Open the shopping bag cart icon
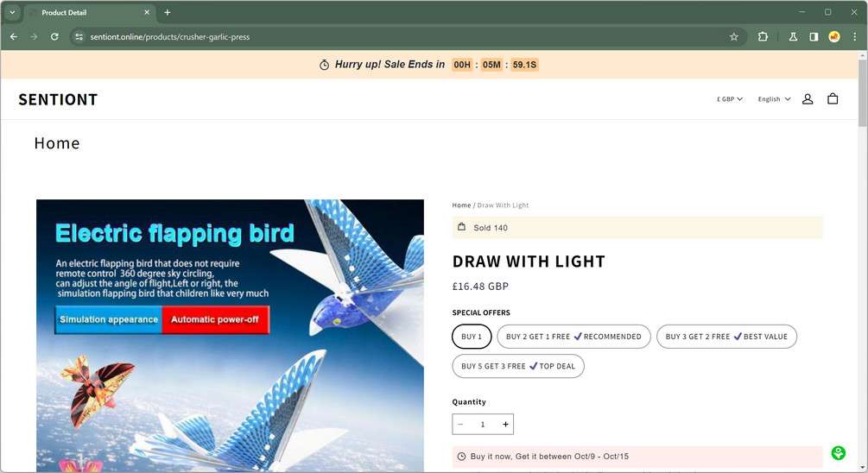Viewport: 868px width, 473px height. (x=833, y=99)
